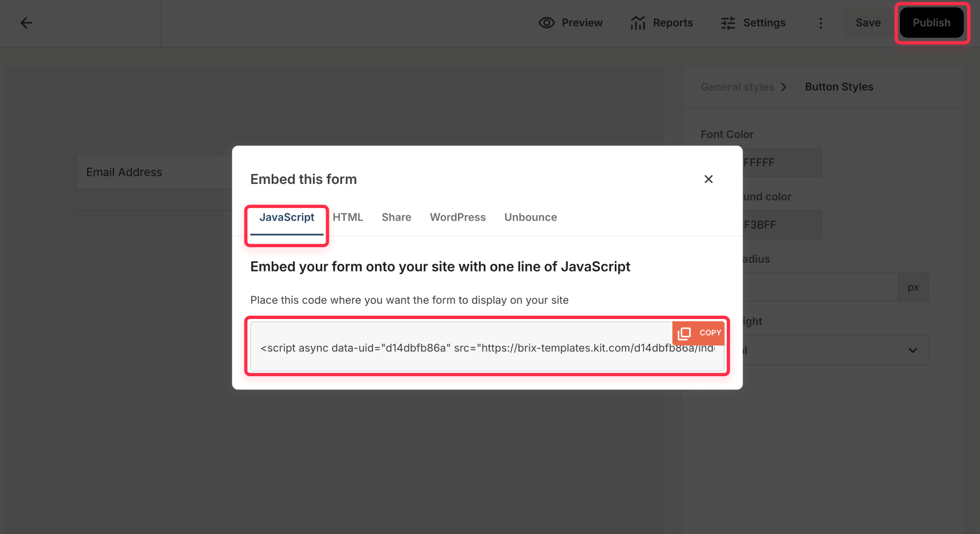The image size is (980, 534).
Task: Click the Embed this form title
Action: tap(303, 179)
